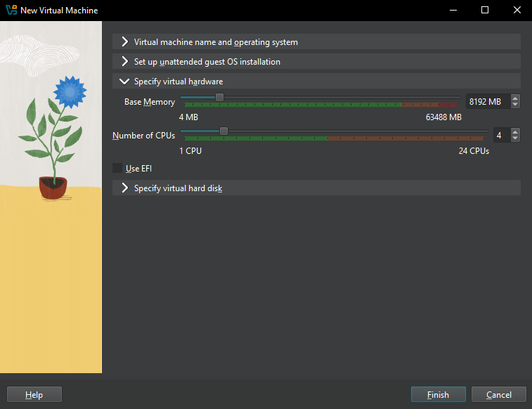Click the Base Memory value field
The width and height of the screenshot is (532, 409).
(x=486, y=102)
